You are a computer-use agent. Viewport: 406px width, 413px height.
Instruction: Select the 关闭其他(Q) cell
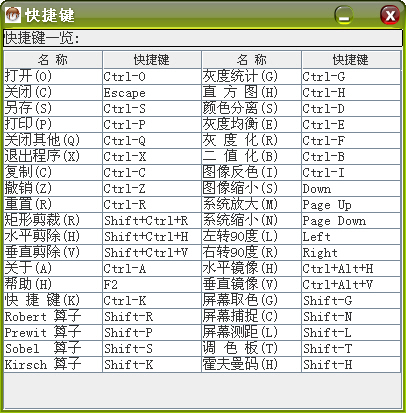click(53, 141)
